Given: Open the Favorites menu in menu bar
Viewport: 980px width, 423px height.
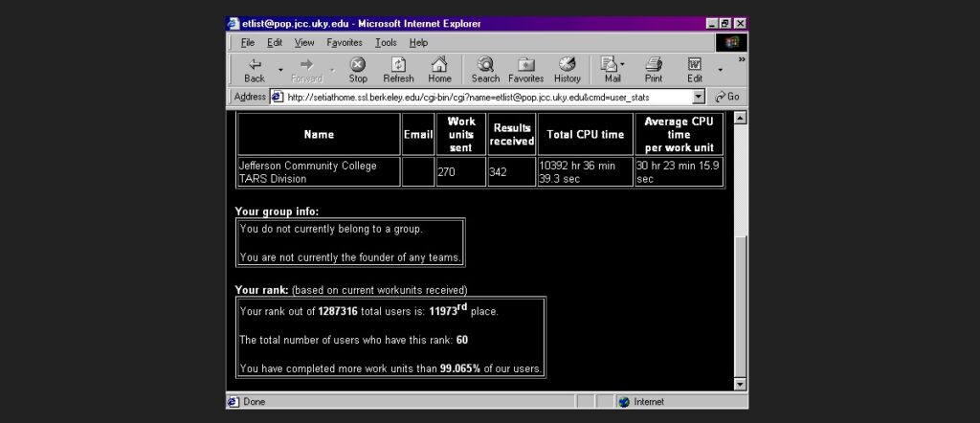Looking at the screenshot, I should pyautogui.click(x=345, y=42).
